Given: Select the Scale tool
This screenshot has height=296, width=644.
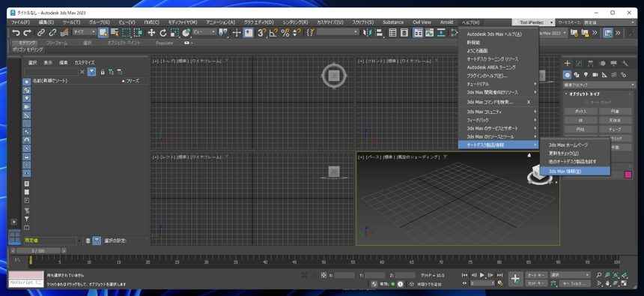Looking at the screenshot, I should tap(174, 33).
